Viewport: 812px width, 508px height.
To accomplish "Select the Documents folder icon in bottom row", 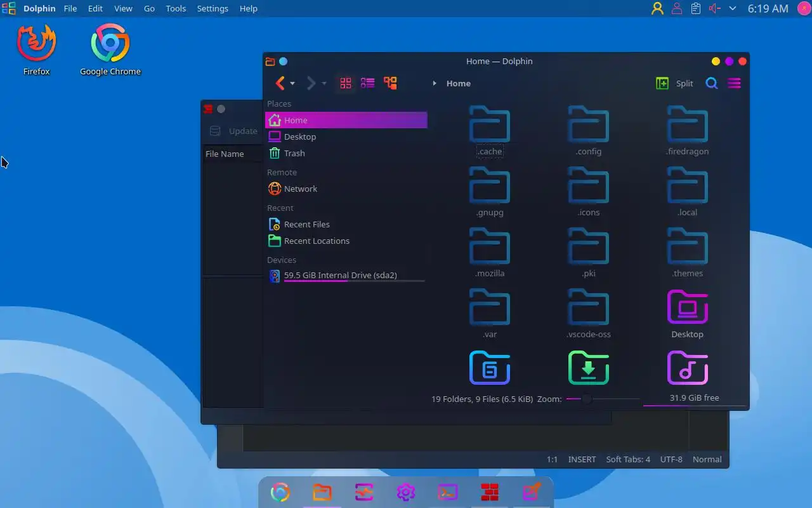I will tap(490, 368).
